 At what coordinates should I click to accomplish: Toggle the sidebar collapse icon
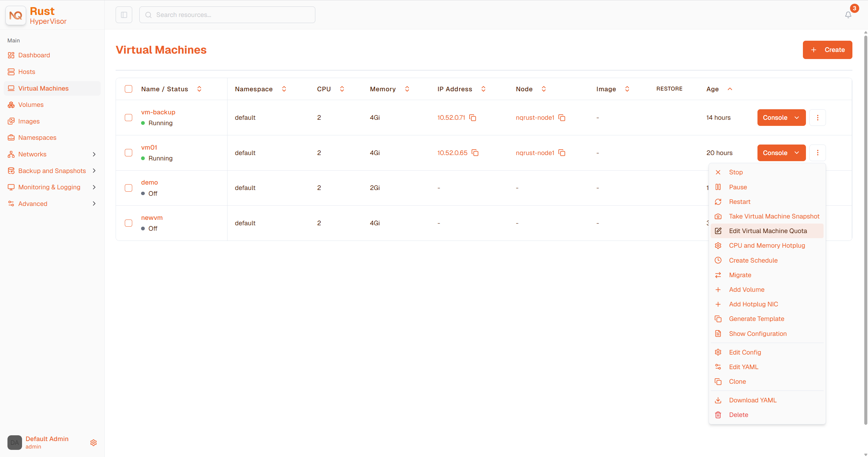tap(124, 15)
